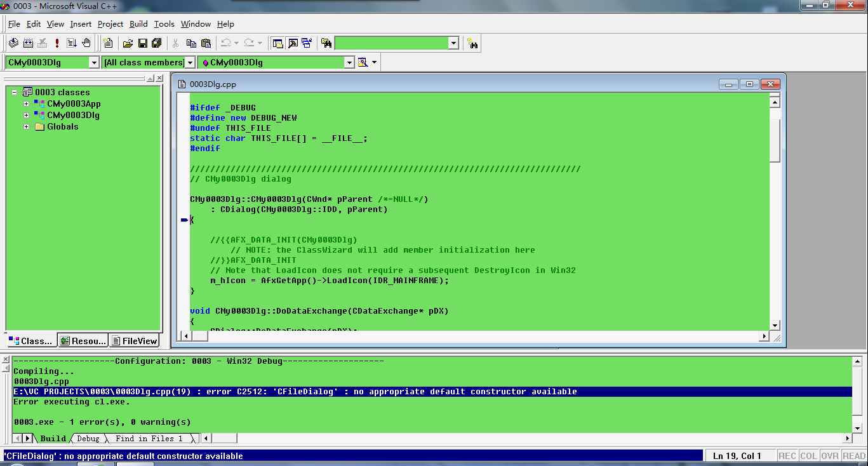Click the Go debug toolbar icon
This screenshot has height=466, width=868.
pyautogui.click(x=72, y=43)
